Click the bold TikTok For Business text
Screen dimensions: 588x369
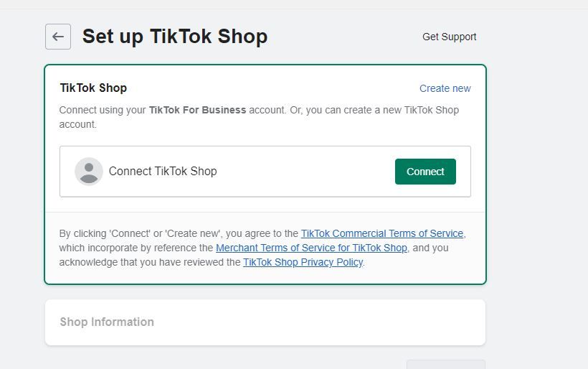[x=198, y=110]
